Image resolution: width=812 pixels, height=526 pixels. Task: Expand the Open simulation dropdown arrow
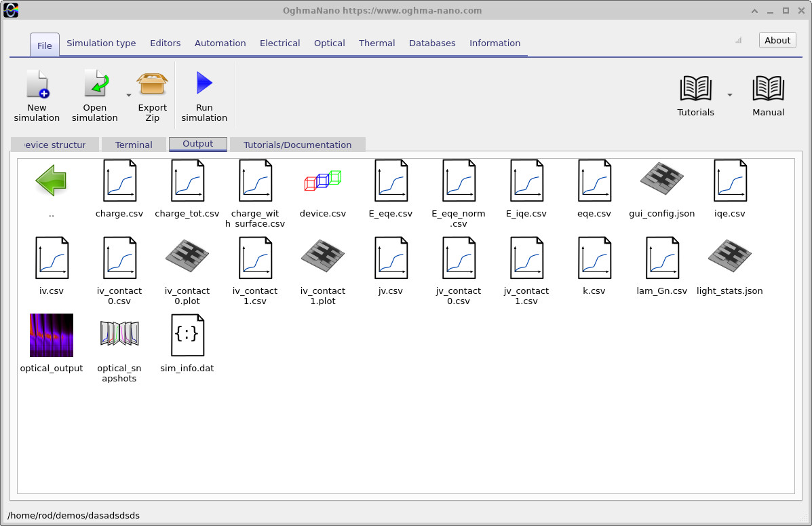click(128, 95)
